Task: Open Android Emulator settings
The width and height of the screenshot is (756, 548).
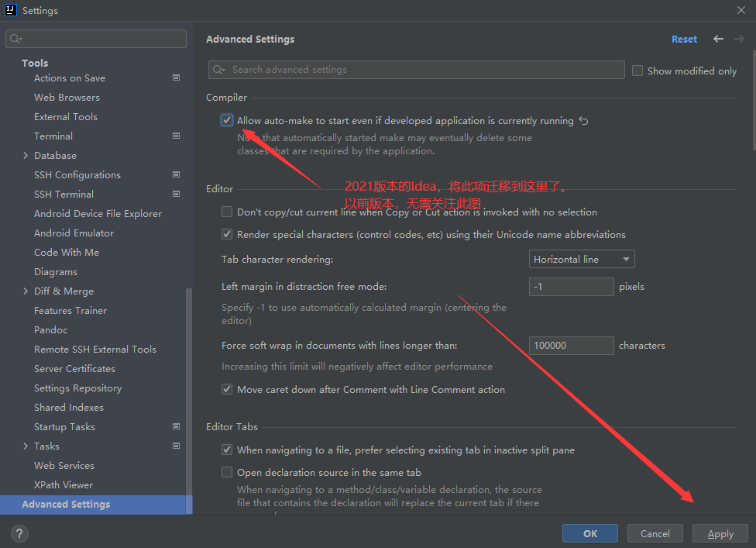Action: click(x=74, y=233)
